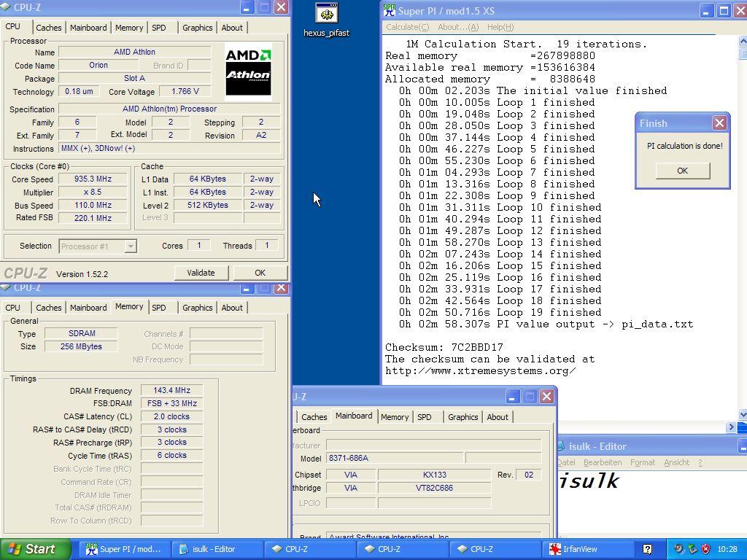
Task: Open Memory tab in Mainboard CPU-Z window
Action: pyautogui.click(x=395, y=416)
